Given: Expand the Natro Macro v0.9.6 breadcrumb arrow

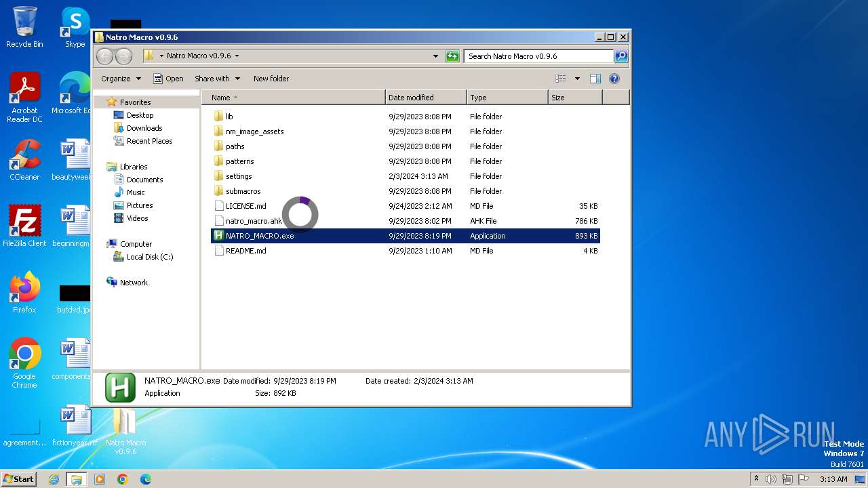Looking at the screenshot, I should tap(237, 56).
